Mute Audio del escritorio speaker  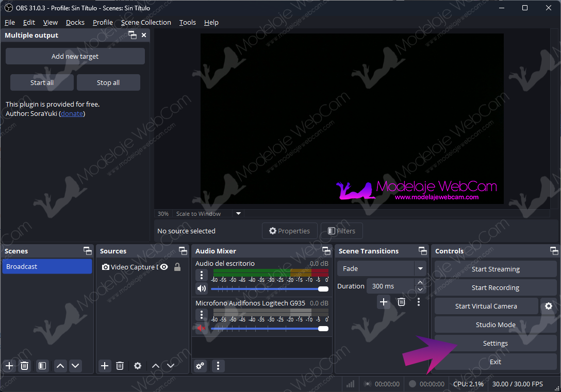click(201, 288)
